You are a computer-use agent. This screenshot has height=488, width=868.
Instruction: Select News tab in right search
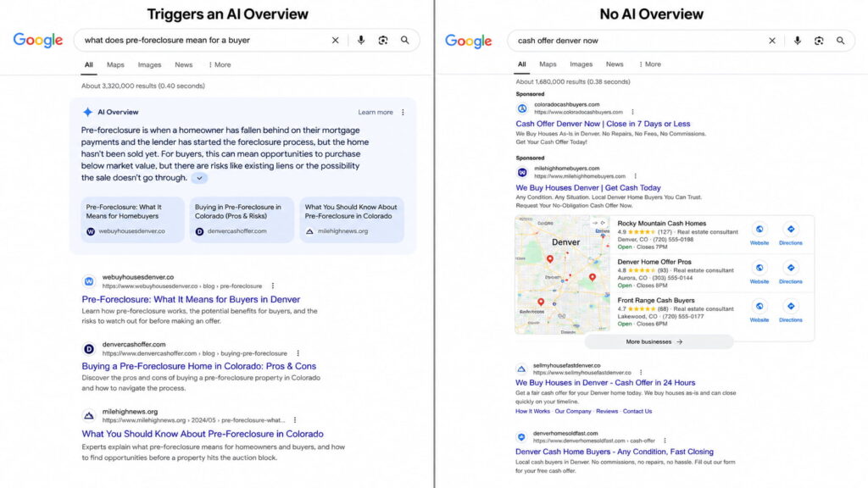(615, 64)
